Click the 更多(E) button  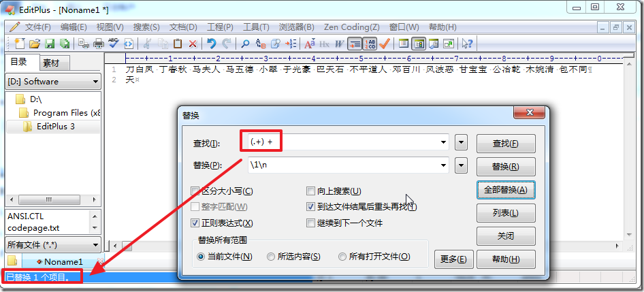tap(454, 259)
